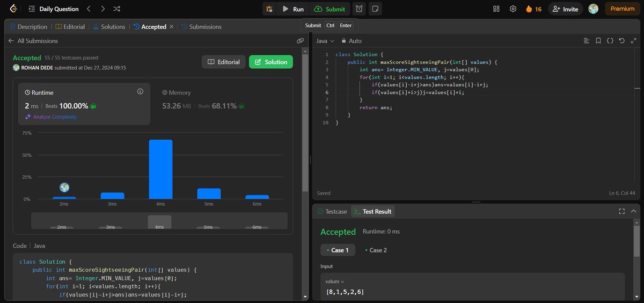Click the Runtime: 0 ms text
644x303 pixels.
tap(381, 232)
